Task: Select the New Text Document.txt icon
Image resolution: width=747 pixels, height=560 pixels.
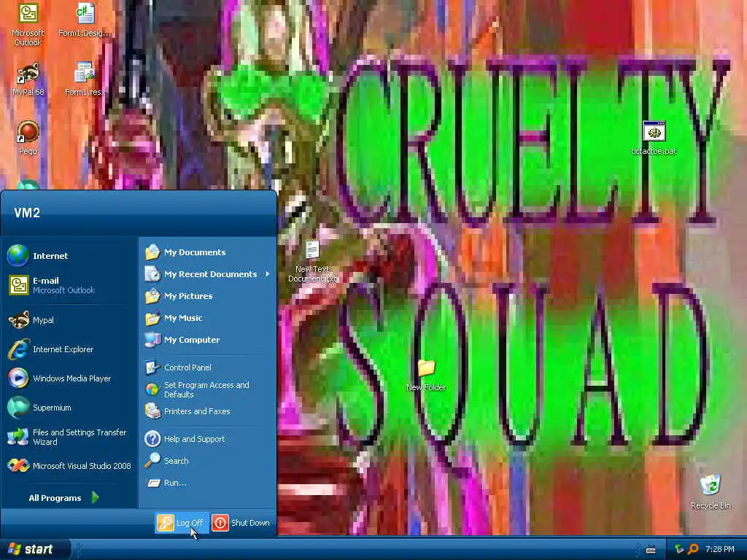Action: pos(312,262)
